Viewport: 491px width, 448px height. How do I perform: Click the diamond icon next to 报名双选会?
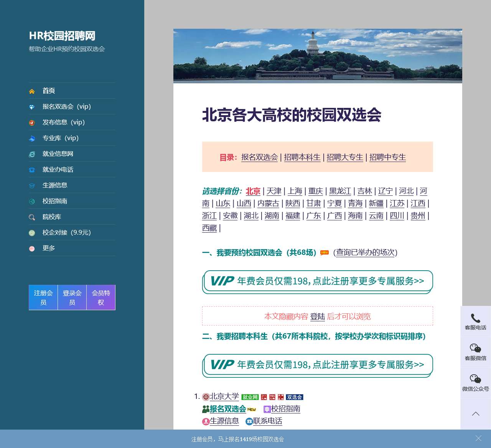(32, 107)
